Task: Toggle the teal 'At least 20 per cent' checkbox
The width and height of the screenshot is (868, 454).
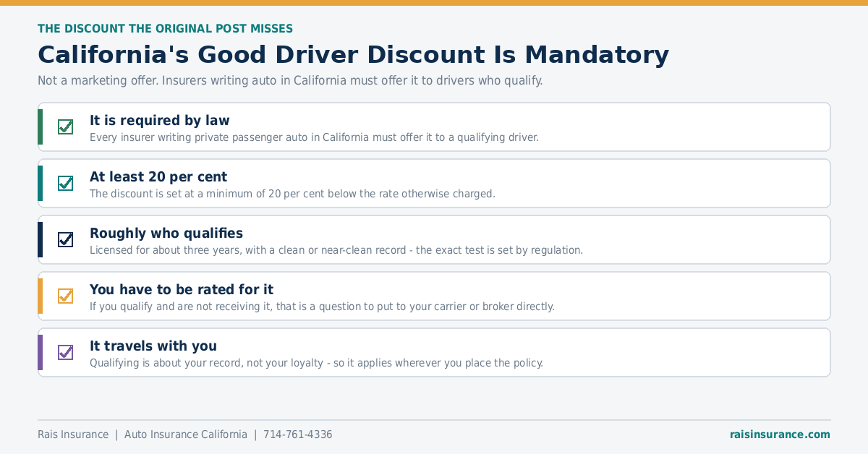Action: coord(65,184)
